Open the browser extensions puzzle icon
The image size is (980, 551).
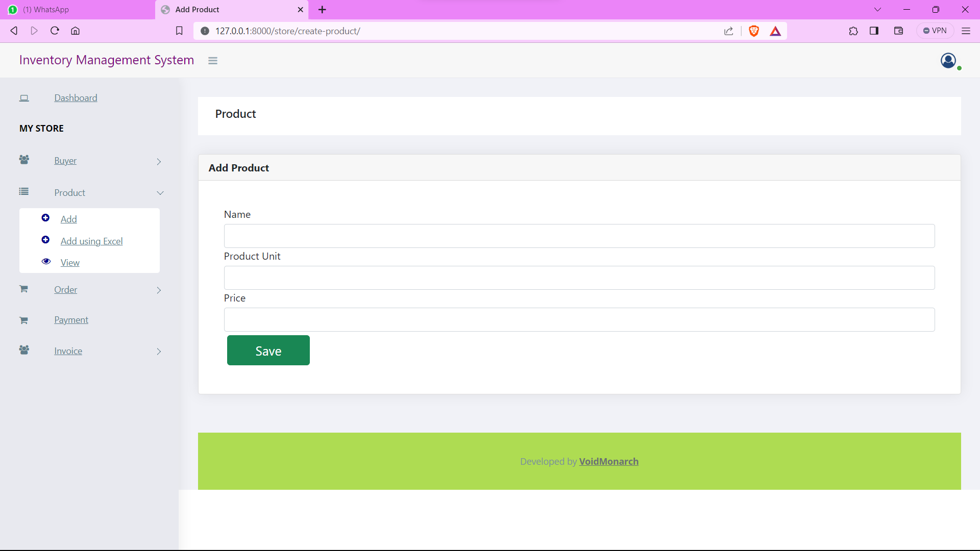[x=853, y=31]
